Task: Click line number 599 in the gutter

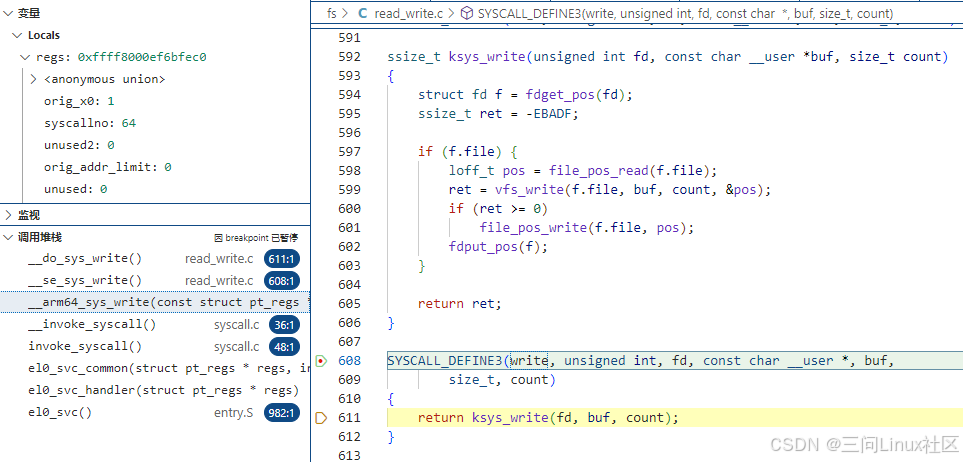Action: 349,190
